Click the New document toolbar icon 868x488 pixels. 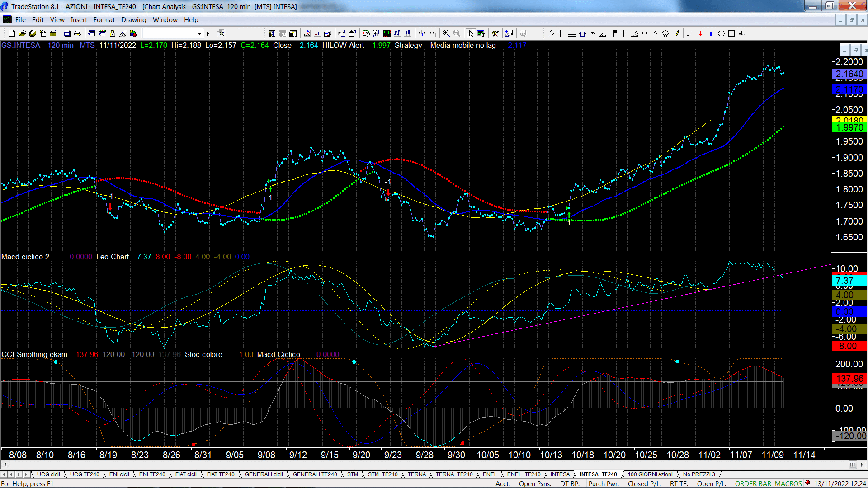click(12, 33)
